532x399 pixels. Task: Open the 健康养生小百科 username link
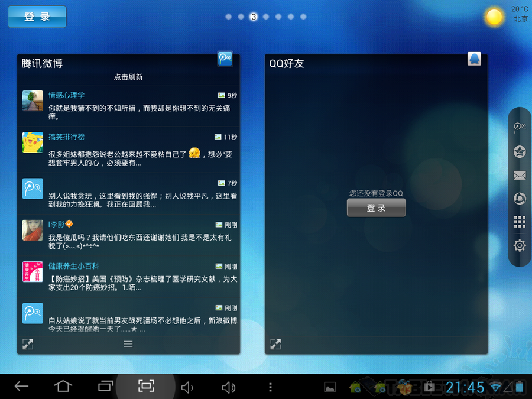tap(74, 266)
